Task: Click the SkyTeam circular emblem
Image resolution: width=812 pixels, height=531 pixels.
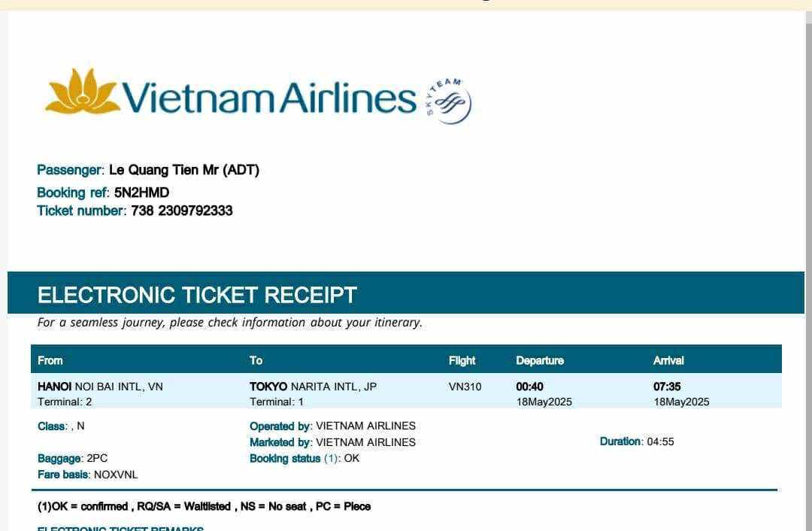Action: pyautogui.click(x=450, y=102)
